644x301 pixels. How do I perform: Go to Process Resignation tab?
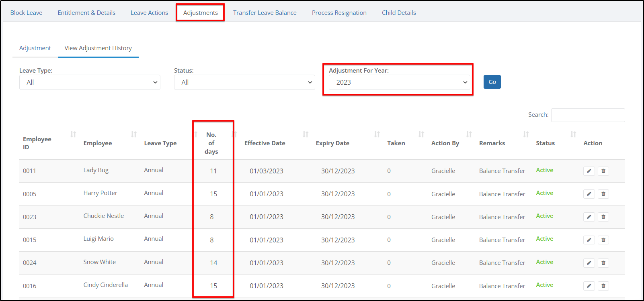click(339, 13)
